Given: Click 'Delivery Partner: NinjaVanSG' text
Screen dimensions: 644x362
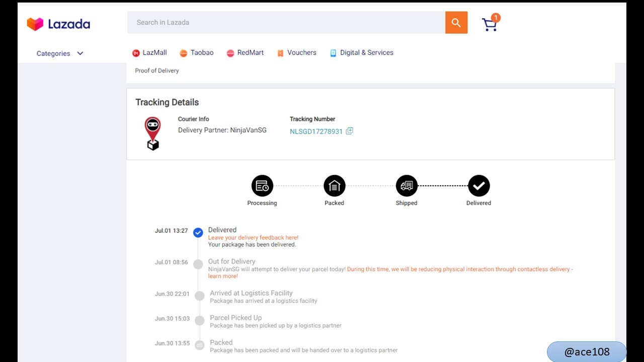Looking at the screenshot, I should (222, 130).
